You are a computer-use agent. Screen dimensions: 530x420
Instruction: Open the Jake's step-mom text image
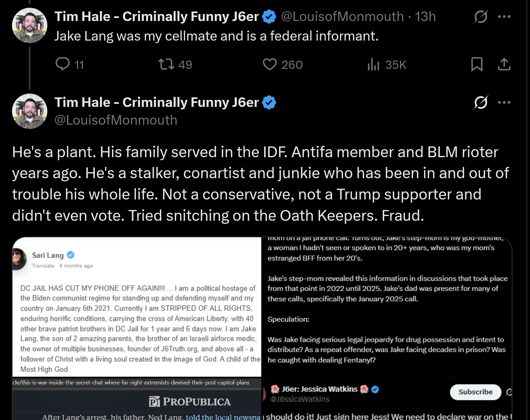point(387,307)
